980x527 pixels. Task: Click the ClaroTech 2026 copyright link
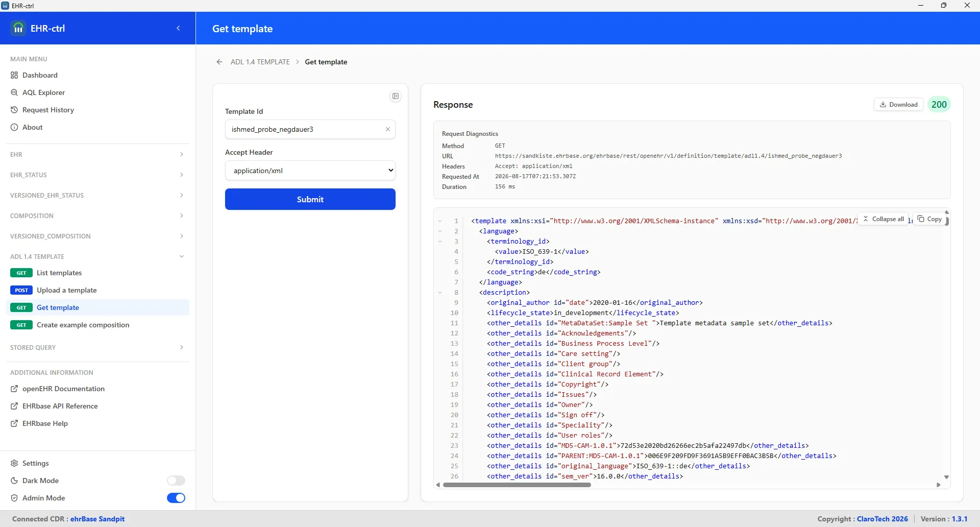883,519
